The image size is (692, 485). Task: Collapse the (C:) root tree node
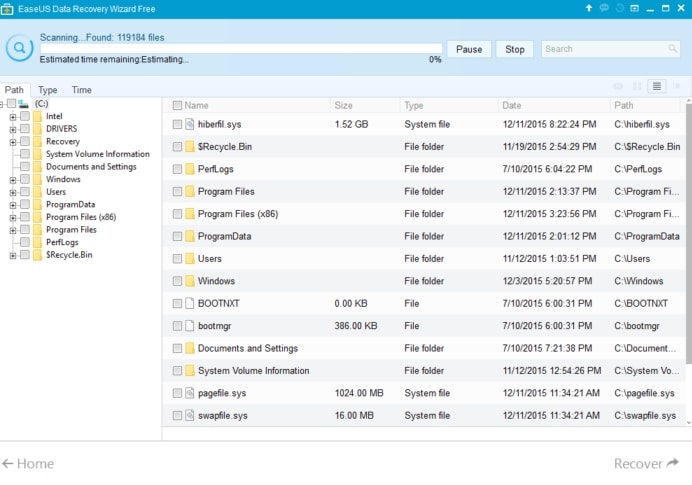(x=2, y=104)
